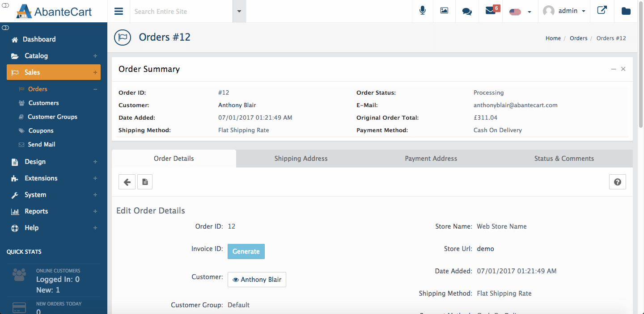Open the admin account dropdown
Viewport: 644px width, 314px height.
[564, 11]
